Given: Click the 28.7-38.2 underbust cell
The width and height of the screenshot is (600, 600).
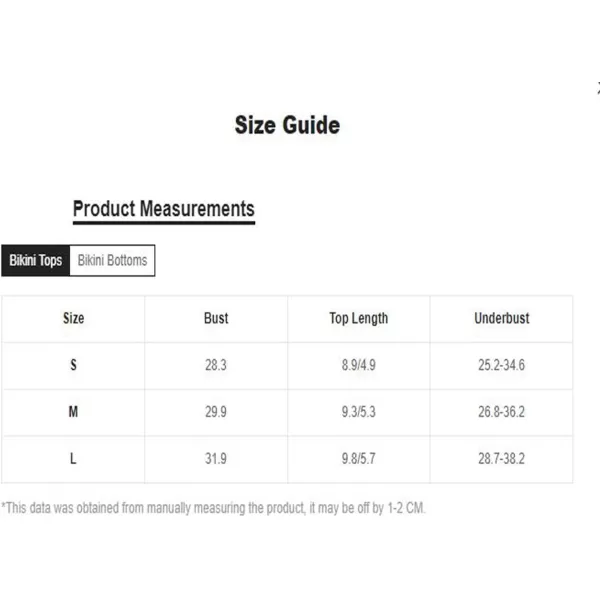Looking at the screenshot, I should click(501, 458).
